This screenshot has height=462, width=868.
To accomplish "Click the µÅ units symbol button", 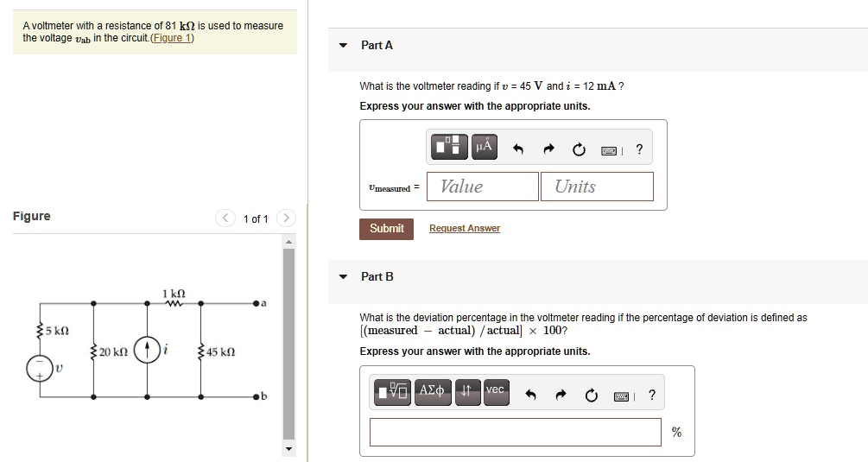I will point(483,148).
